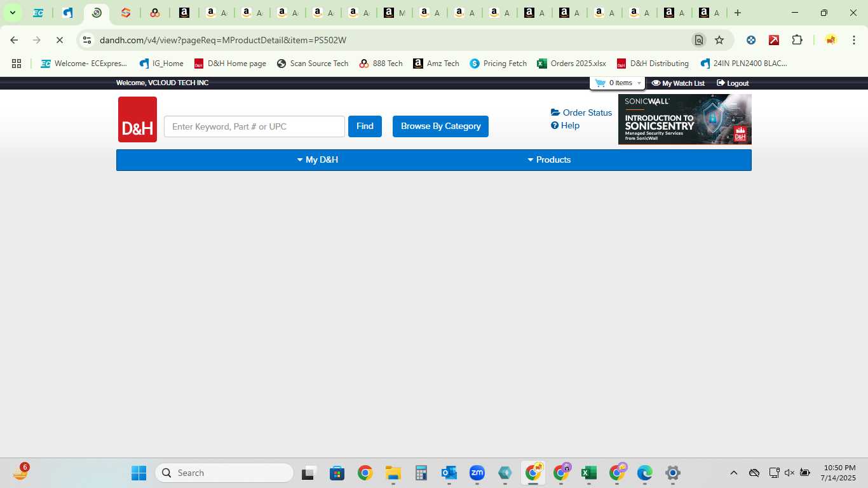This screenshot has height=488, width=868.
Task: Show hidden system tray icons
Action: tap(733, 473)
